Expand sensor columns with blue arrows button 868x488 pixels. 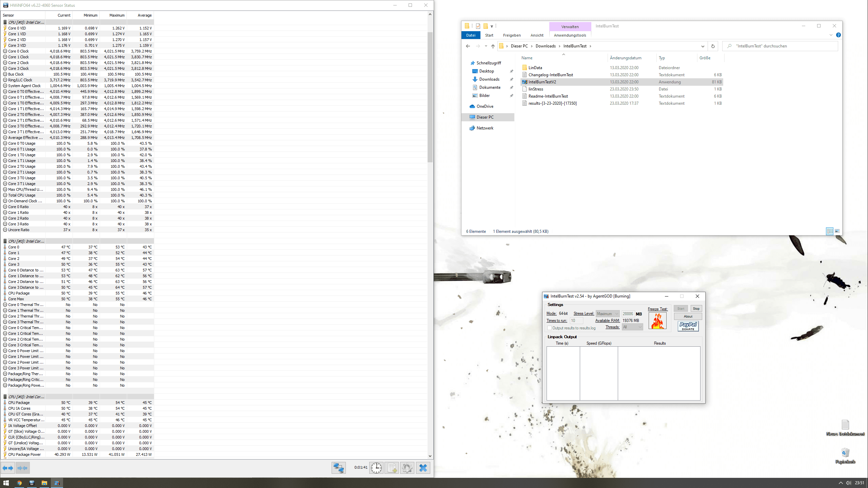8,468
